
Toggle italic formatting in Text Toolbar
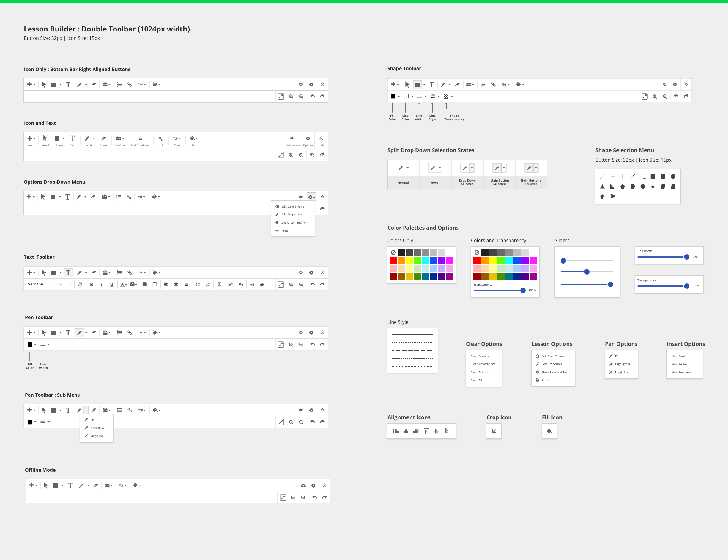pyautogui.click(x=101, y=284)
